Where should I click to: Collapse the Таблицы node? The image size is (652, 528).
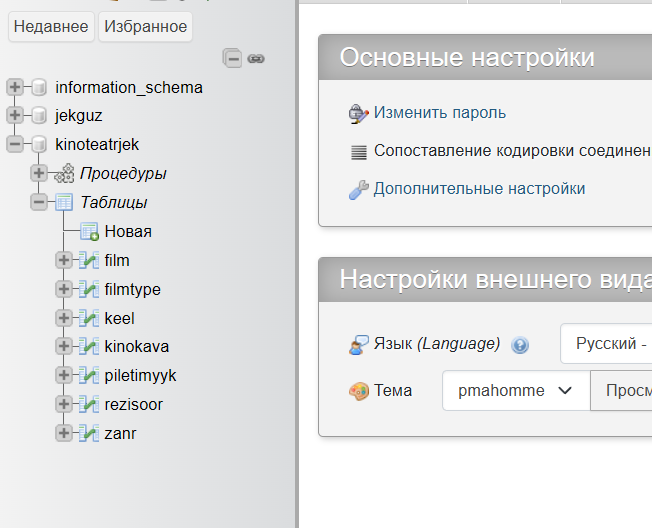pos(39,202)
